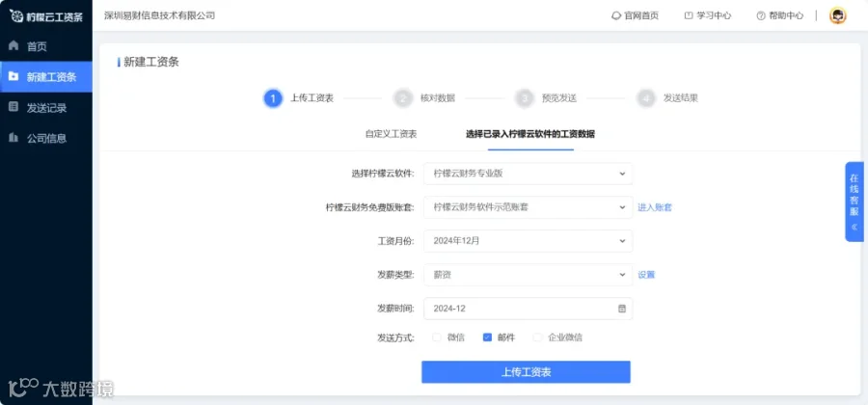Click step 4 circle 发送结果

[645, 98]
